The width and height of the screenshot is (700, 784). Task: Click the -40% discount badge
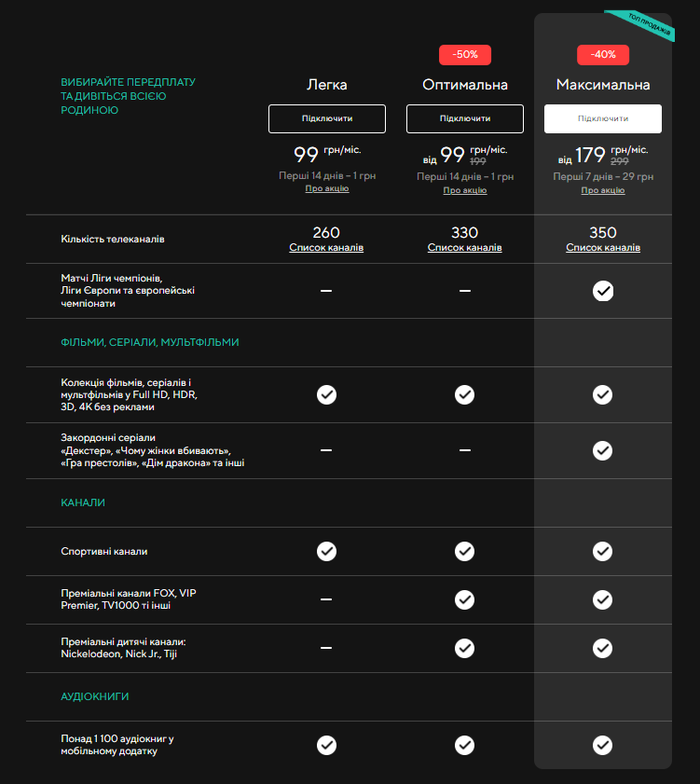[x=603, y=55]
